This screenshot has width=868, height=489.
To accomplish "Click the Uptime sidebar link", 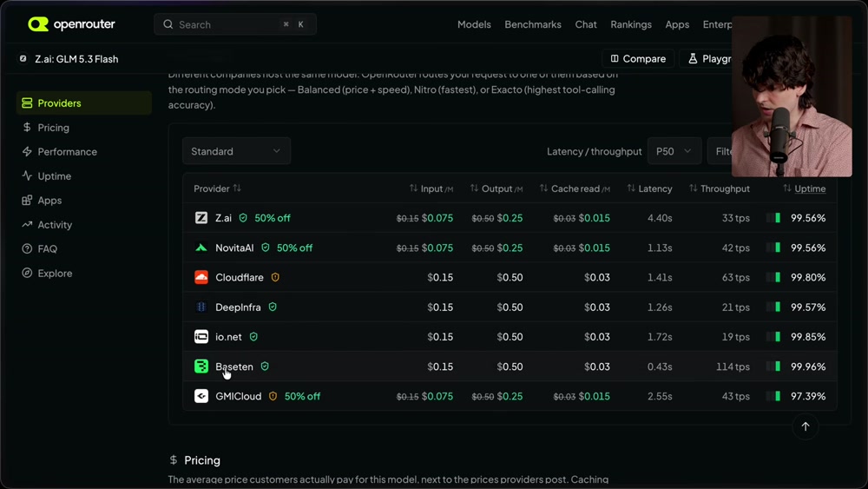I will (54, 176).
